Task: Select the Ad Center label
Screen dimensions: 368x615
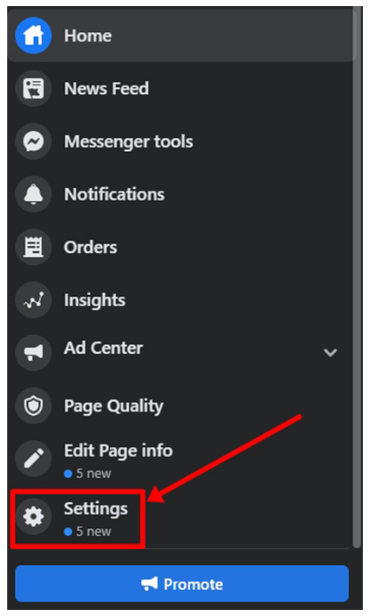Action: tap(103, 348)
